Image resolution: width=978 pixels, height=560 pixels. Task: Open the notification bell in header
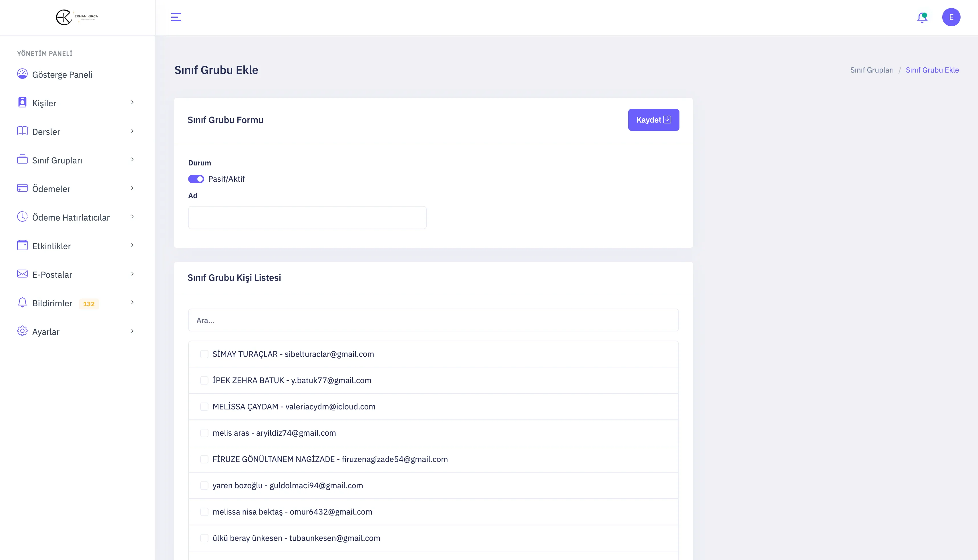922,17
